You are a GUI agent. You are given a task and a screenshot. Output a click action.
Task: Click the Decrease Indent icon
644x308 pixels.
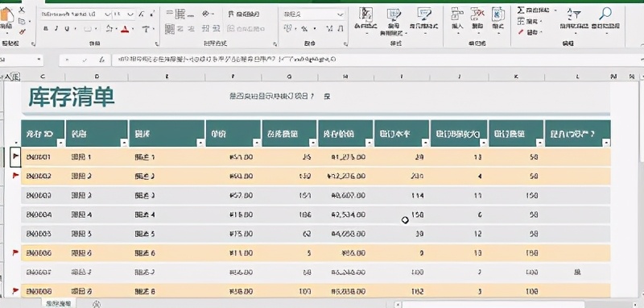click(x=206, y=29)
